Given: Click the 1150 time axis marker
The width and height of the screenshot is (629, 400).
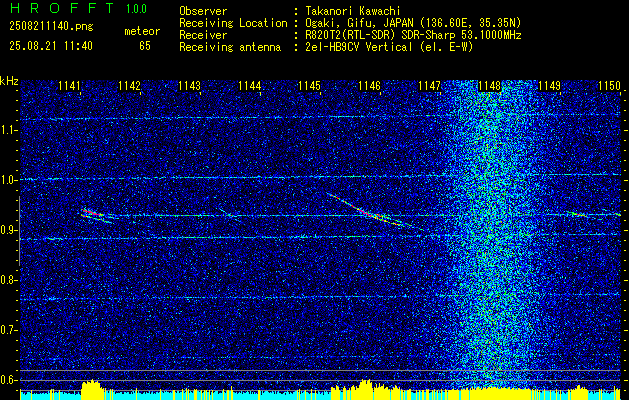Looking at the screenshot, I should [x=609, y=86].
